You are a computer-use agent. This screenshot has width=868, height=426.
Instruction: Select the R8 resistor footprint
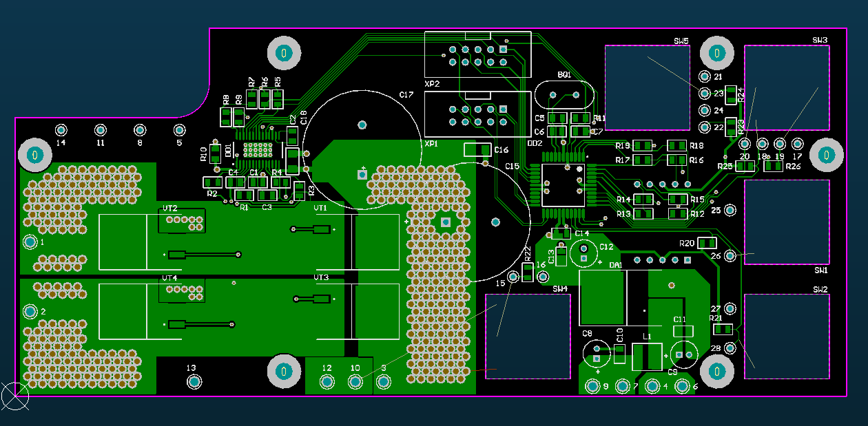coord(226,116)
